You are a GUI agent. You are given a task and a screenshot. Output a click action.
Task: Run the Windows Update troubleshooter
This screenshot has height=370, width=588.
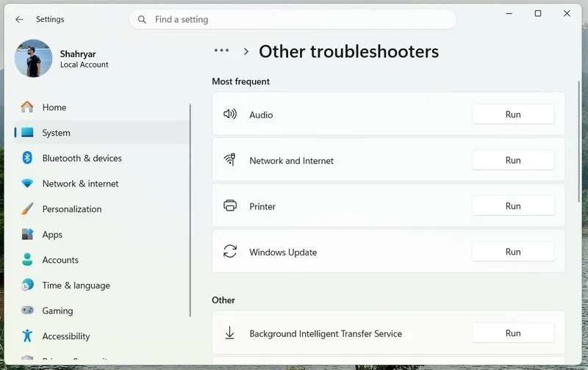pos(513,252)
